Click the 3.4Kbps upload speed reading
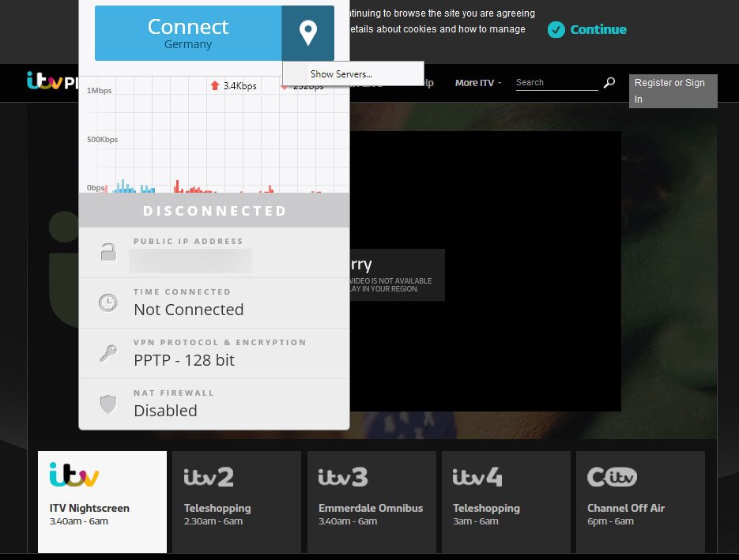Screen dimensions: 739x560 240,86
